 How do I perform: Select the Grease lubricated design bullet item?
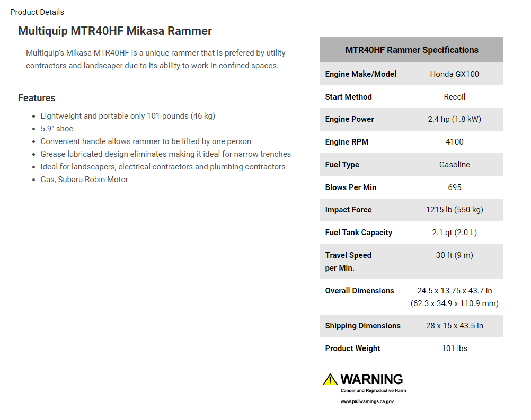[x=165, y=154]
